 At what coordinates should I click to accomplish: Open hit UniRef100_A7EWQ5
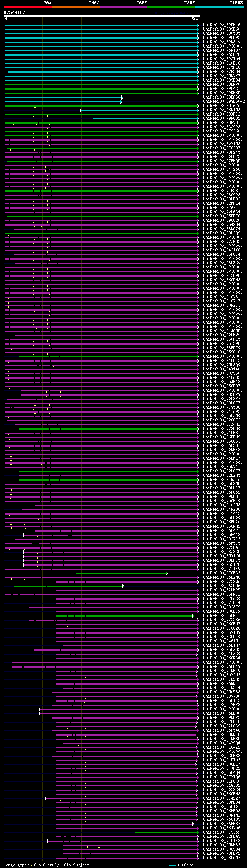click(x=222, y=161)
